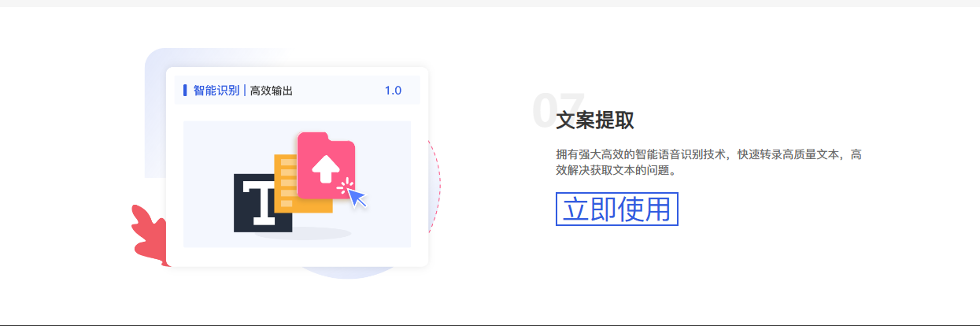Screen dimensions: 980x326
Task: Click the black T text icon
Action: coord(262,203)
